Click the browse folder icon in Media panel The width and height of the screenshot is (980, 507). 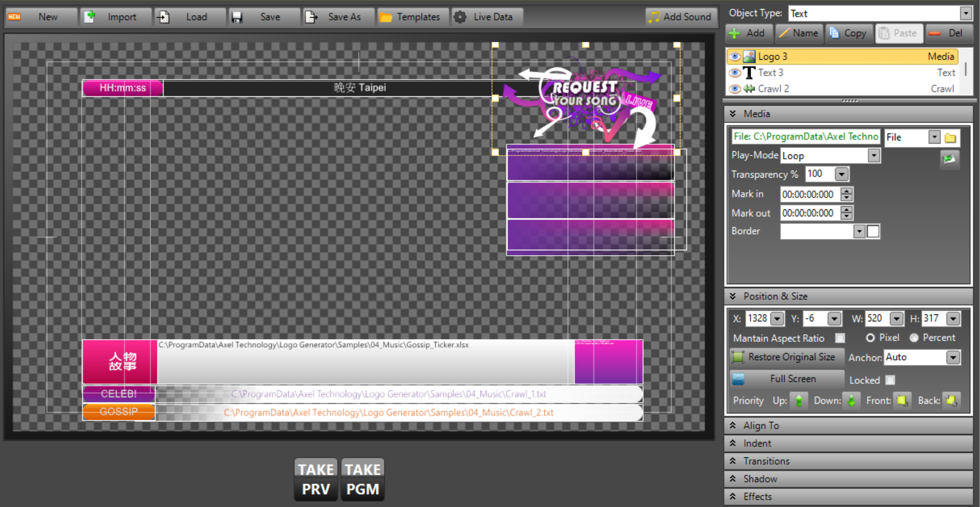tap(950, 138)
